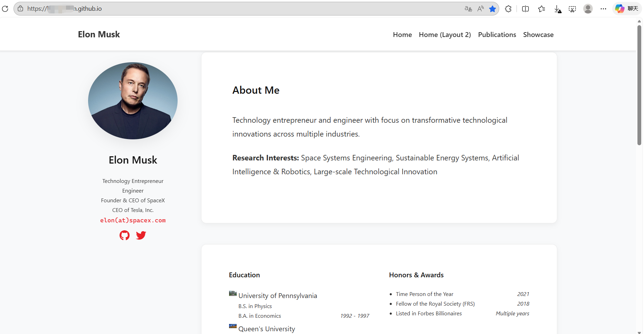Screen dimensions: 644x334
Task: Click the screenshot capture icon
Action: [572, 9]
